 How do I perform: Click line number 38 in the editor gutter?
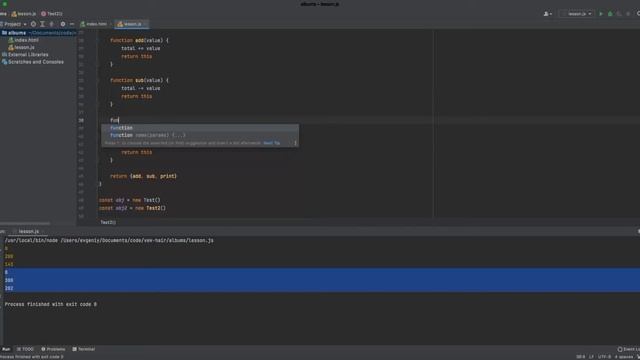(x=81, y=120)
